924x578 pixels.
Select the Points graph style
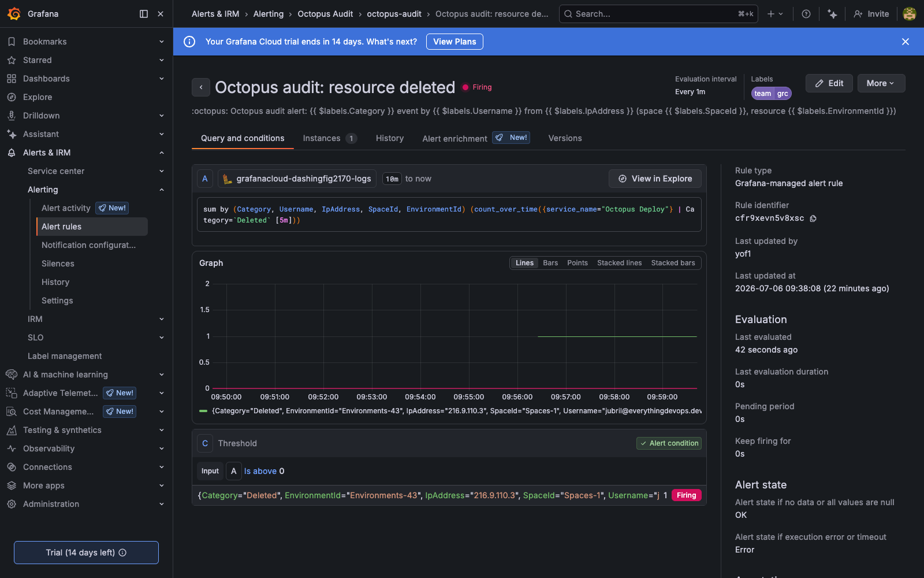click(577, 263)
